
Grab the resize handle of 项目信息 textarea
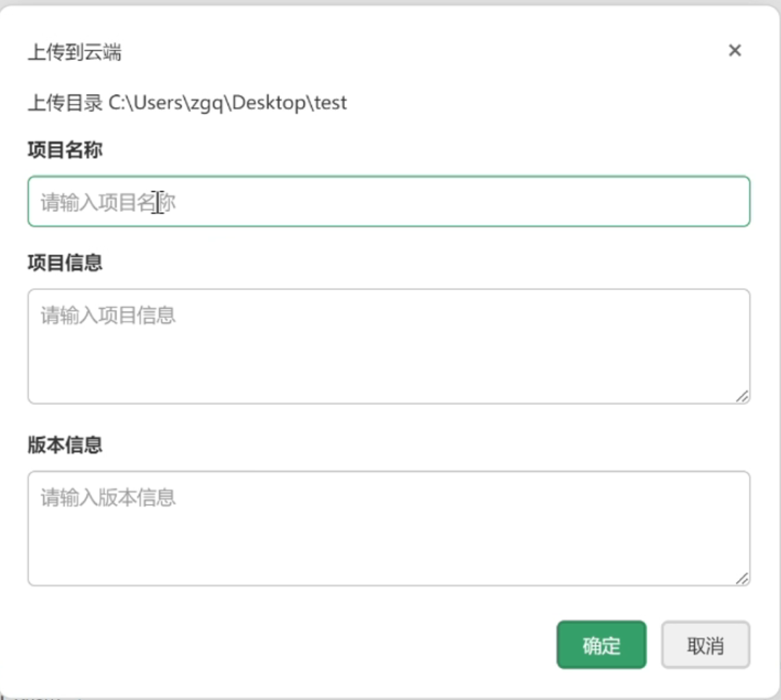tap(742, 396)
